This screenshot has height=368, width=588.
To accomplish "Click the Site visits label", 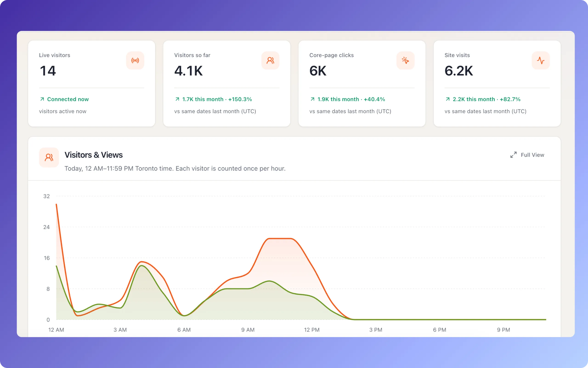I will pos(457,55).
